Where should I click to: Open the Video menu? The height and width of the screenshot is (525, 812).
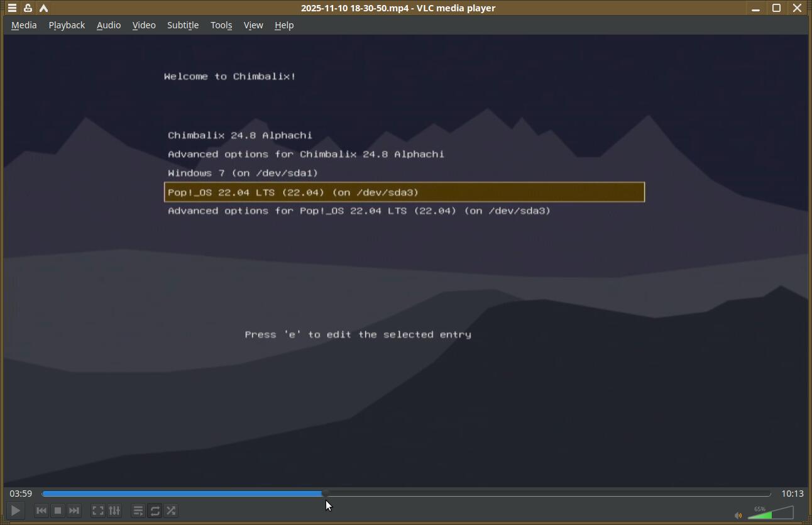pyautogui.click(x=144, y=25)
